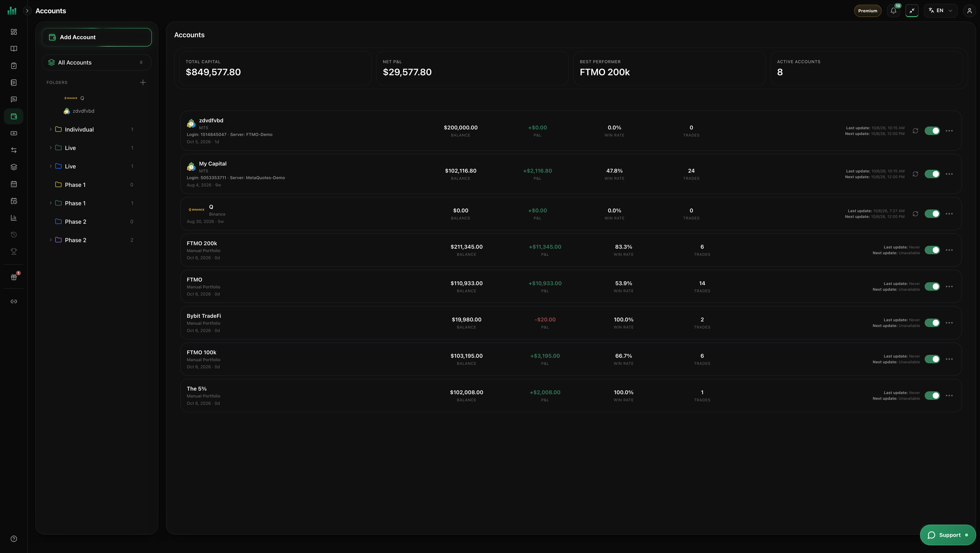Open the user profile icon
Viewport: 980px width, 553px height.
(x=969, y=11)
